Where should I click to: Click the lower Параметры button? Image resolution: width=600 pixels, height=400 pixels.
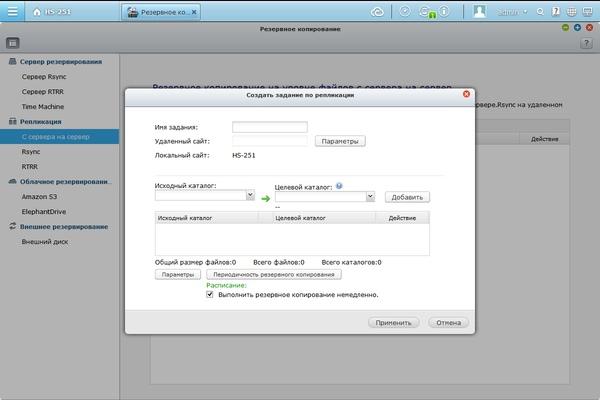[x=178, y=274]
